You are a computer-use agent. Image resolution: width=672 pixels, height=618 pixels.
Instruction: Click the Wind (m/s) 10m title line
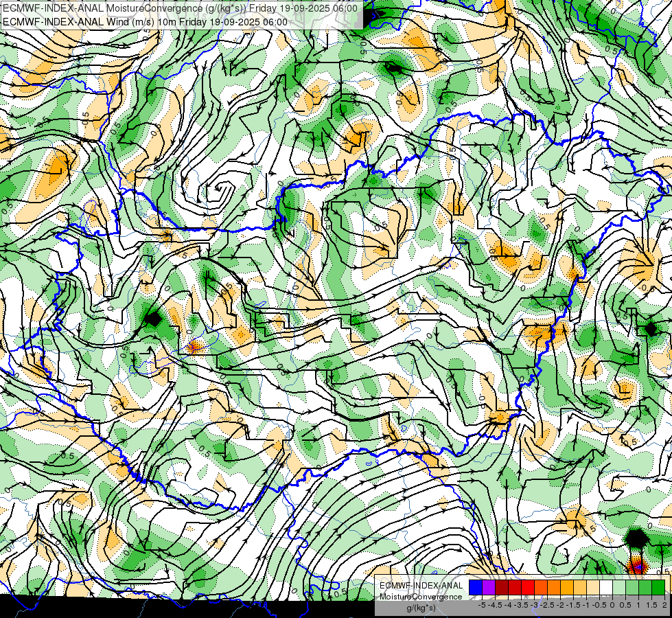point(146,22)
